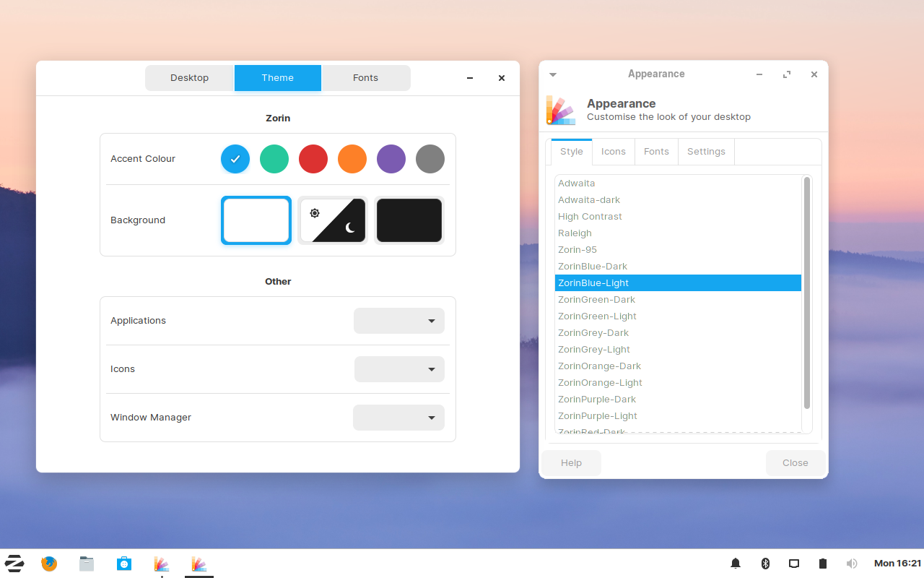The image size is (924, 578).
Task: Click the volume speaker icon
Action: click(x=852, y=564)
